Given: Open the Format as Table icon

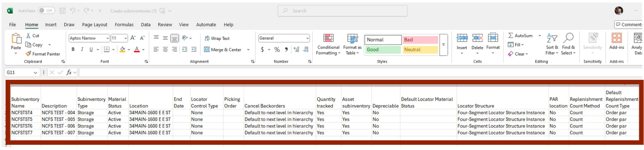Looking at the screenshot, I should [x=352, y=39].
